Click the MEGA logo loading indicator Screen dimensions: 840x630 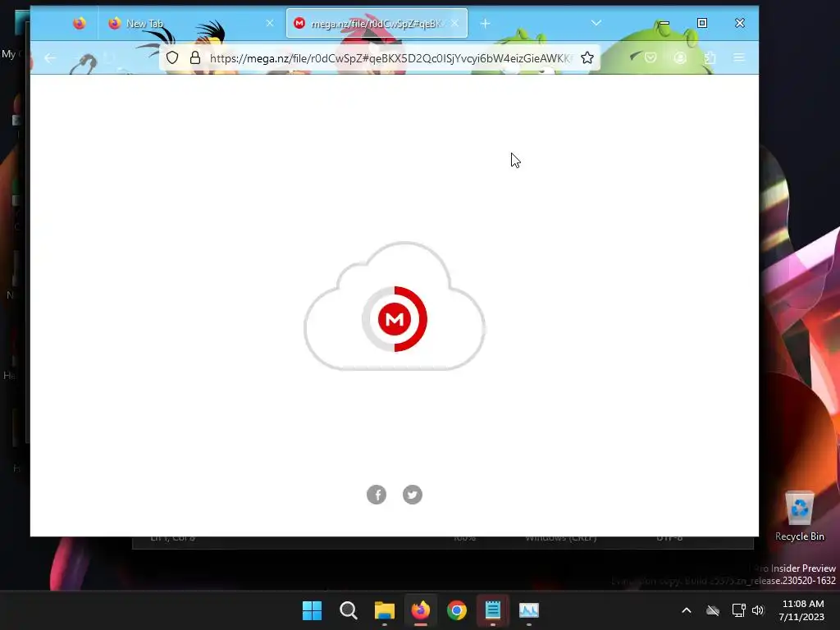pyautogui.click(x=395, y=319)
